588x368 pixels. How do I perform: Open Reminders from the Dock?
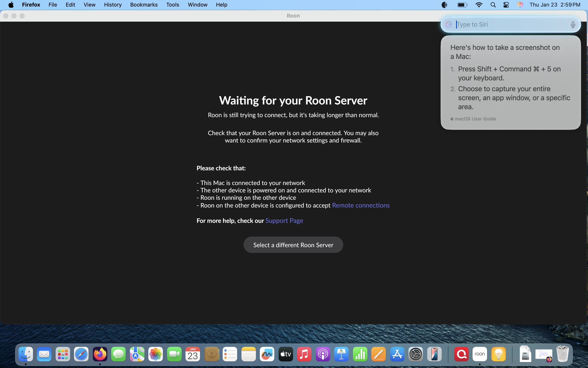coord(230,354)
